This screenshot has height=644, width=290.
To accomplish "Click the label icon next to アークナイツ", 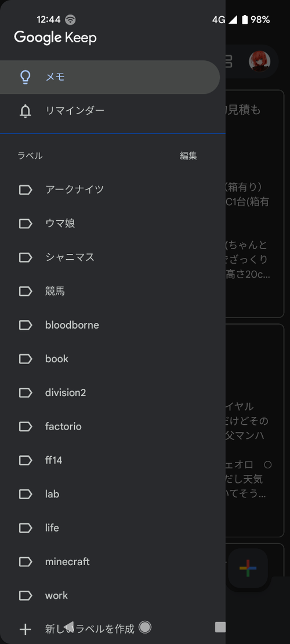I will (x=26, y=190).
